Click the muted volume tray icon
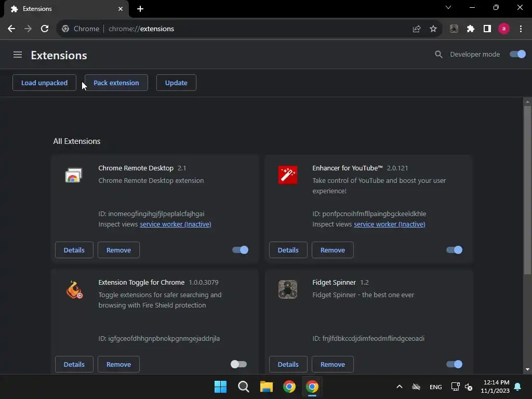The width and height of the screenshot is (532, 399). (469, 387)
